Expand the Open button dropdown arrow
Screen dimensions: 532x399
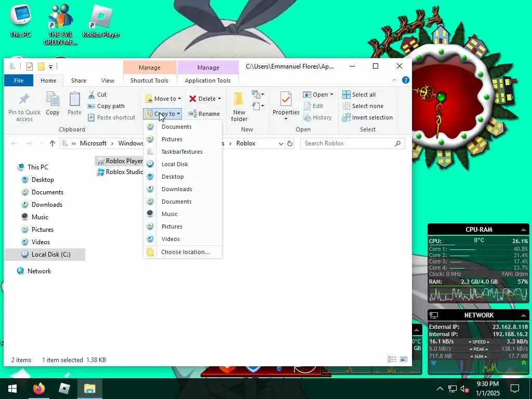click(331, 95)
